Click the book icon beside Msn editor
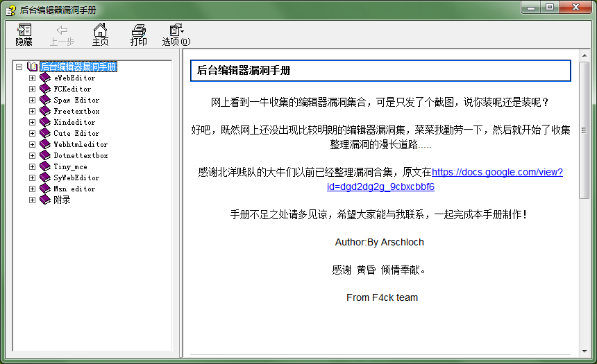 [45, 189]
